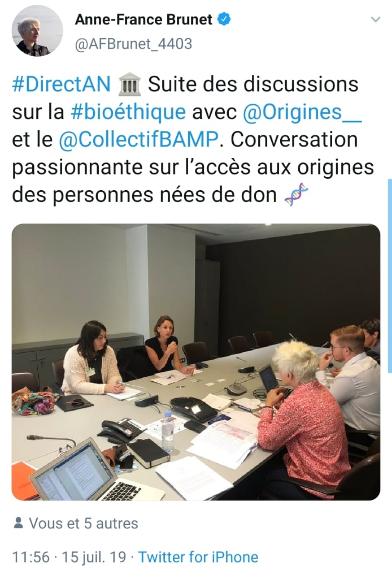This screenshot has height=576, width=392.
Task: Show tagged users 'Vous et 5 autres'
Action: point(83,523)
